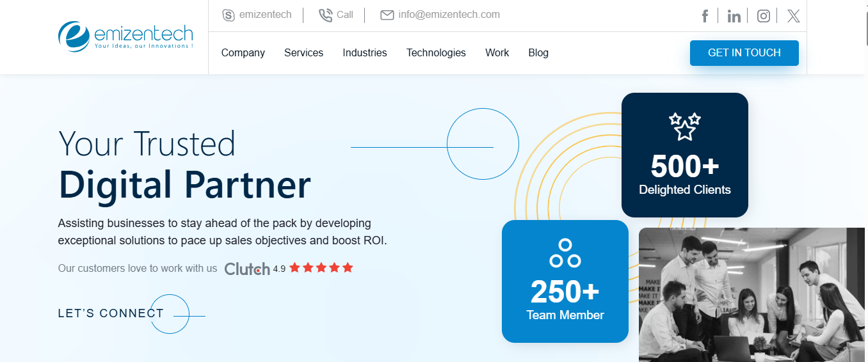
Task: Click the 'Your Trusted' heading text
Action: (147, 144)
